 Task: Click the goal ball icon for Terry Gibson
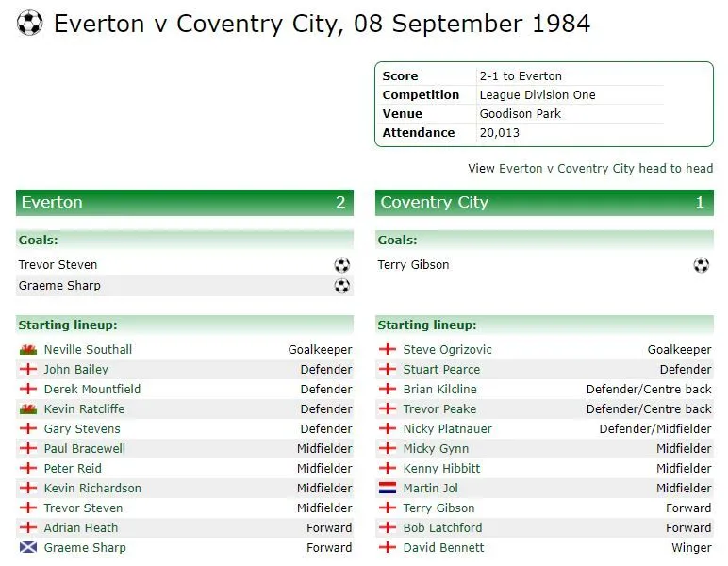coord(701,265)
